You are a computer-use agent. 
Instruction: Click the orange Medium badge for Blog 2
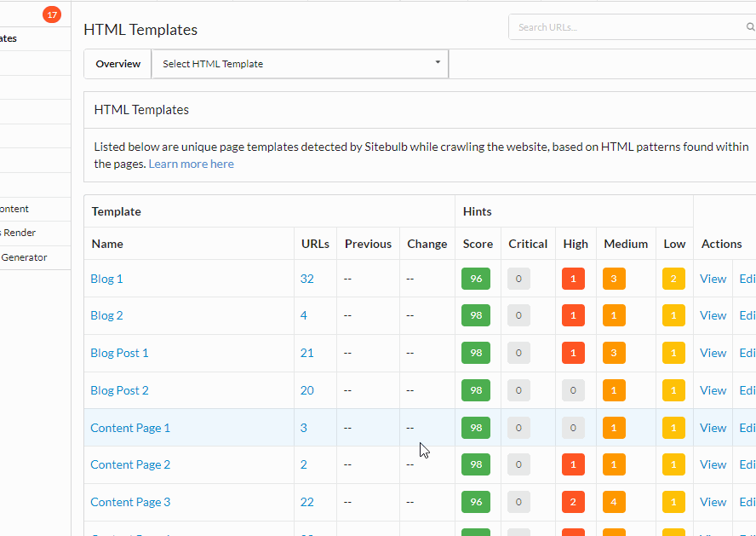614,315
